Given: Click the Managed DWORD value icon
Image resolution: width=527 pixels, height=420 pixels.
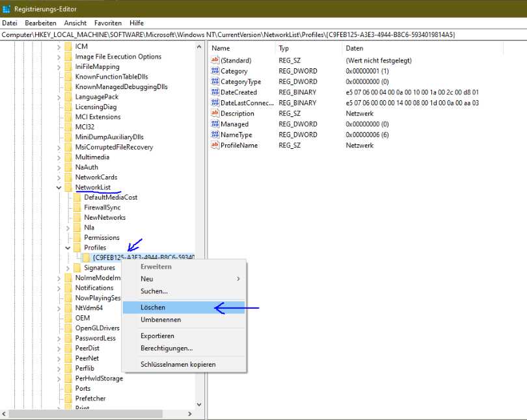Looking at the screenshot, I should [215, 124].
